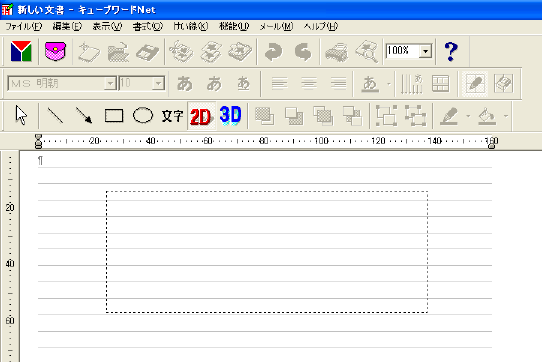Click the ruled line drawing icon
The image size is (542, 362).
coord(411,84)
